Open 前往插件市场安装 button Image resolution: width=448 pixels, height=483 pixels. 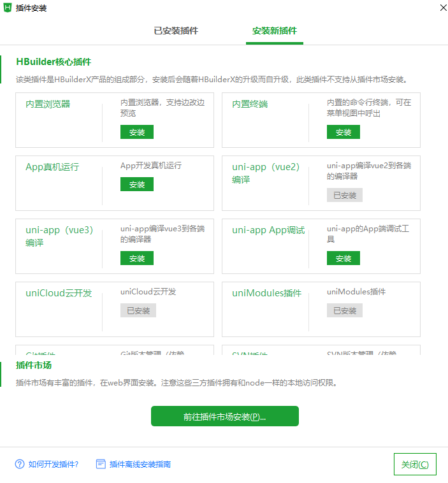pos(224,416)
